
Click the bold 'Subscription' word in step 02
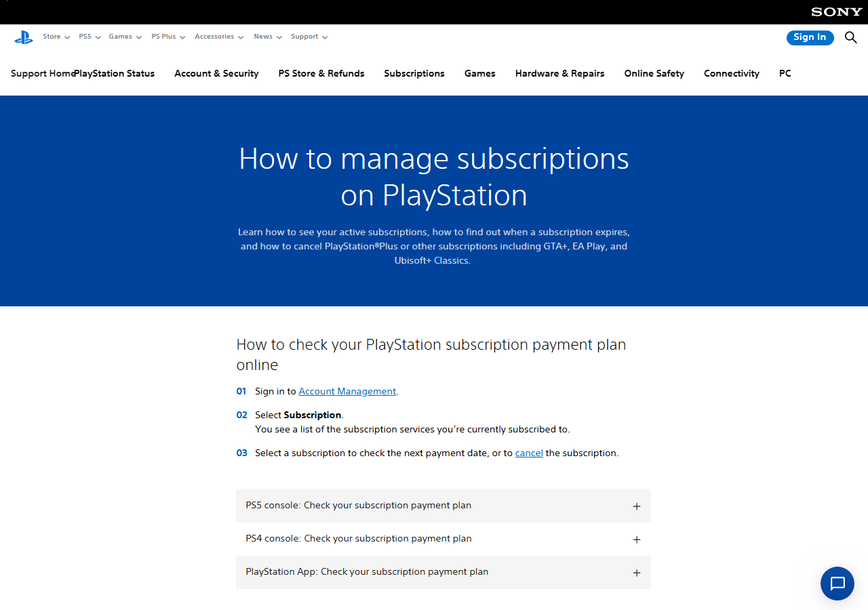point(313,415)
